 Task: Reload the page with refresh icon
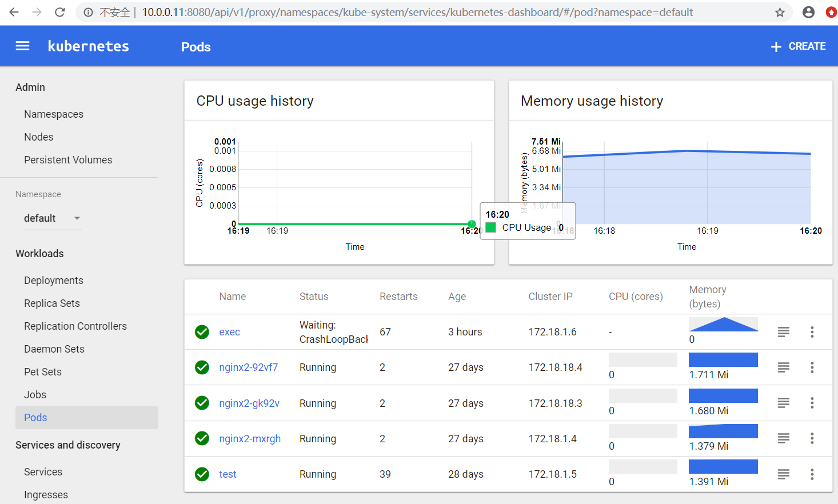tap(60, 12)
